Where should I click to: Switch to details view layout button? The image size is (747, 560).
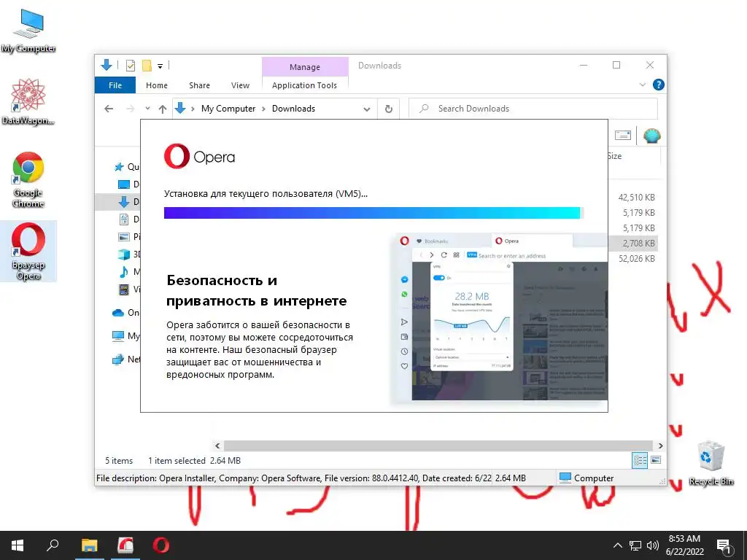(640, 460)
